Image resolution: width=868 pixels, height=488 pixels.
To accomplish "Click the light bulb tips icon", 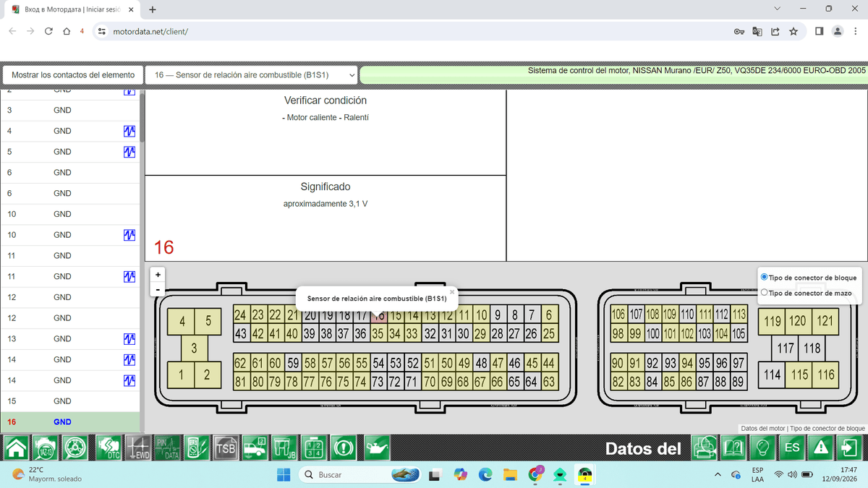I will click(x=762, y=448).
